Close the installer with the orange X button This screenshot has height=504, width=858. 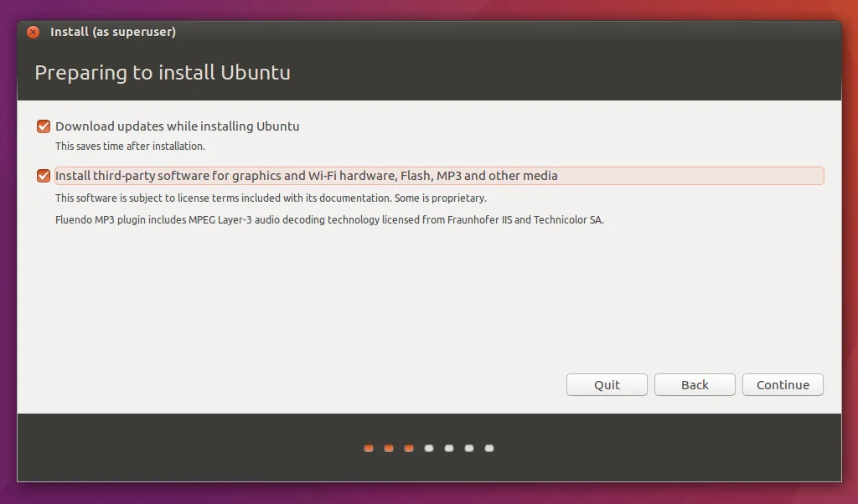pos(33,33)
